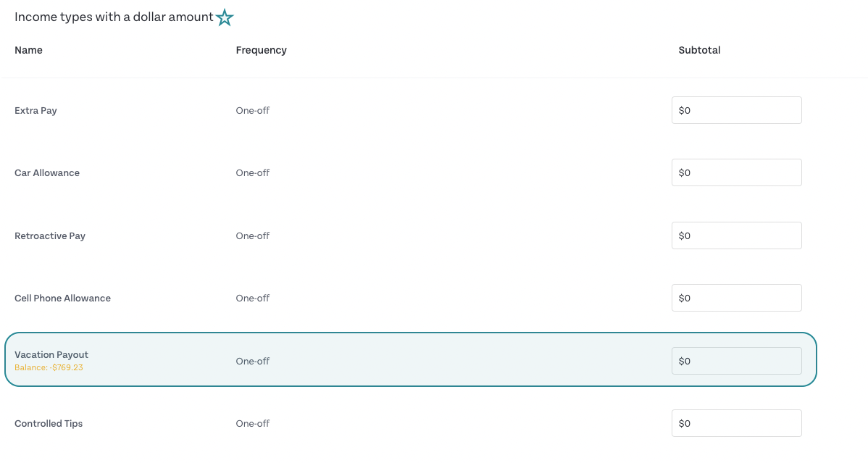This screenshot has height=463, width=868.
Task: Click the Controlled Tips label
Action: pyautogui.click(x=48, y=424)
